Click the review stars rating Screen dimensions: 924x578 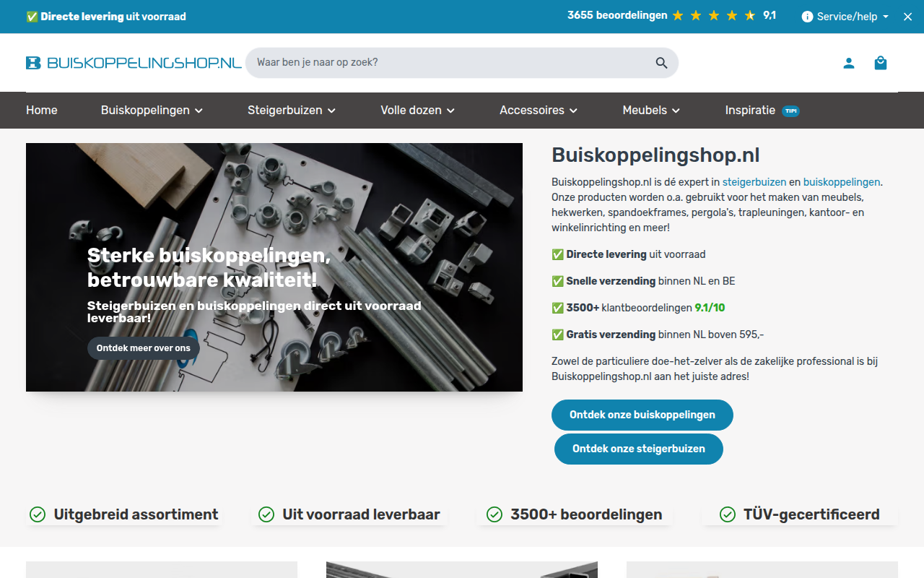click(714, 16)
